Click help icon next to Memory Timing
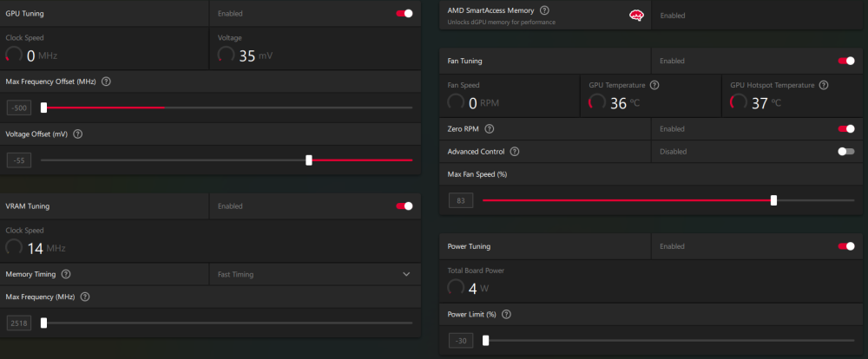This screenshot has height=359, width=868. [x=66, y=274]
